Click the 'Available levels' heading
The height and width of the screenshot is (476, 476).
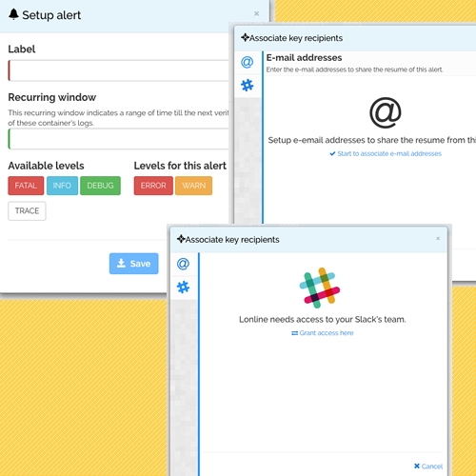[x=46, y=166]
